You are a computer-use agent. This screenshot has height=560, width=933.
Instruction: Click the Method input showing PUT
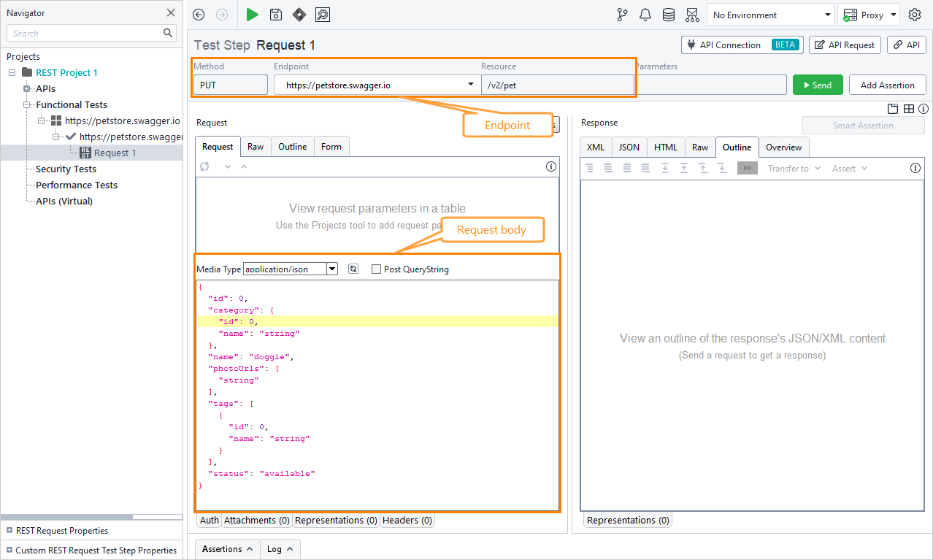coord(230,85)
